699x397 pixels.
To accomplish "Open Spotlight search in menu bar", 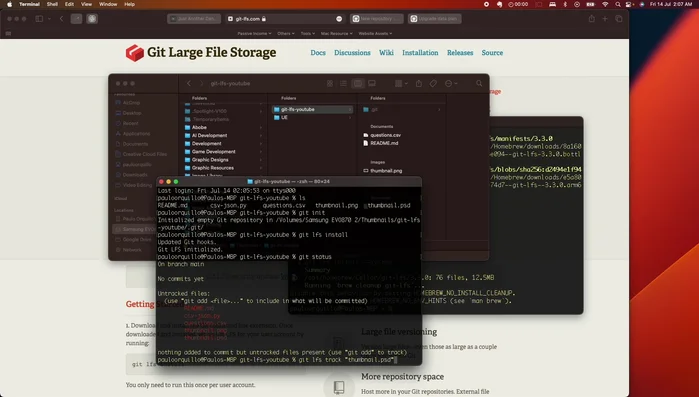I will pos(618,4).
